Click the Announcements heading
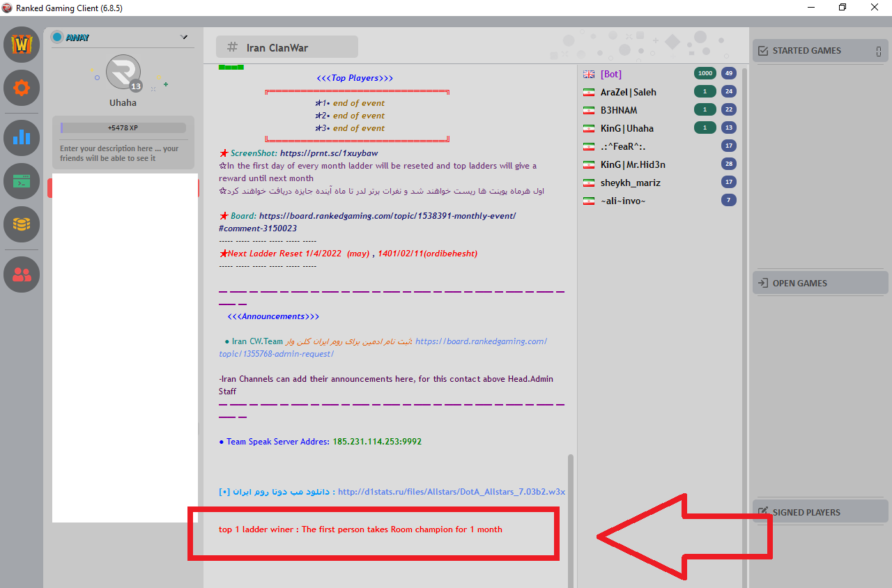The height and width of the screenshot is (588, 892). [x=273, y=316]
